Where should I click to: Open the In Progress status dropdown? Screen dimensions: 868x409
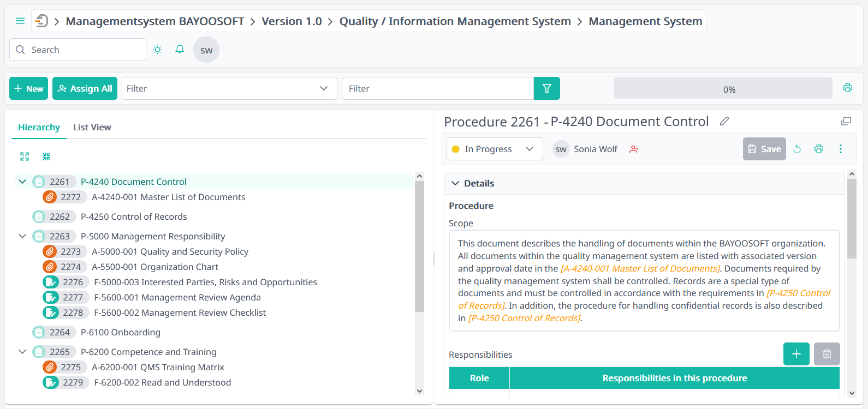tap(495, 149)
